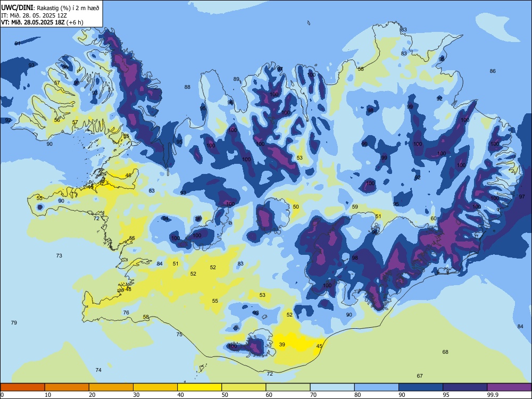Click the offshore value '68'

pos(445,352)
